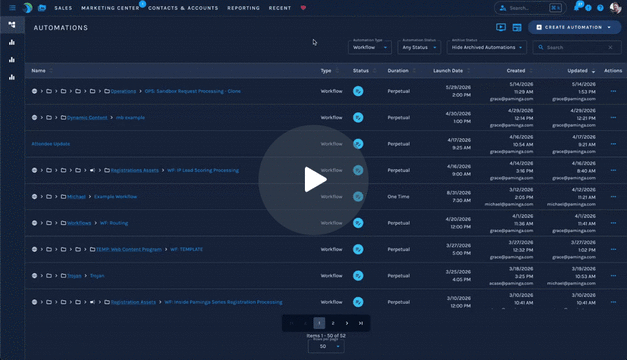Play the video with the center play button
Viewport: 627px width, 360px height.
click(314, 180)
